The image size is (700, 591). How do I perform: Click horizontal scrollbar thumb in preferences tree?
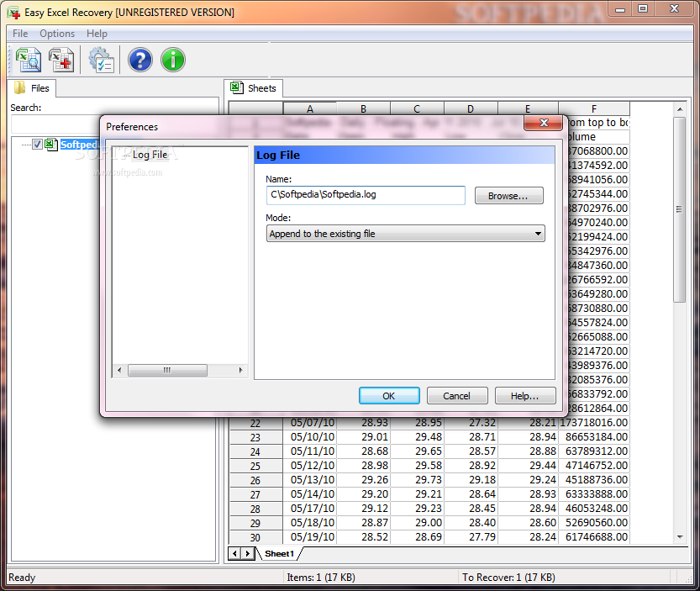coord(167,371)
